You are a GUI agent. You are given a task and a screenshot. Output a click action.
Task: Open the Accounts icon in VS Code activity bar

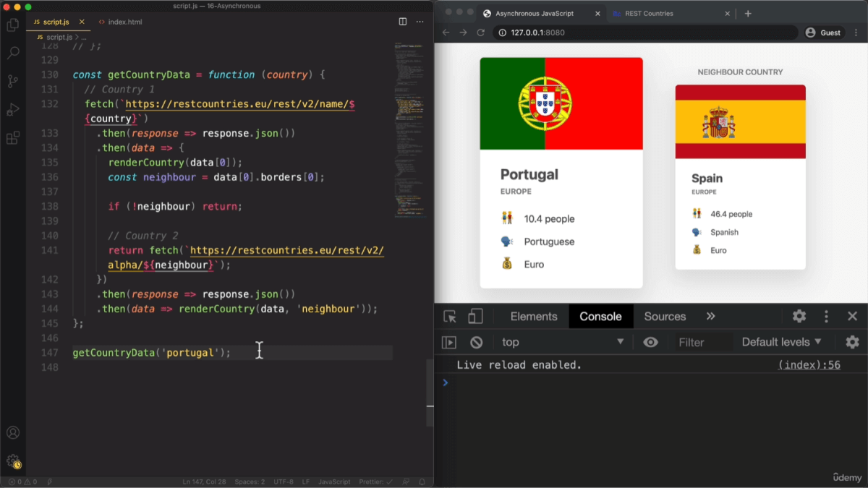tap(12, 432)
